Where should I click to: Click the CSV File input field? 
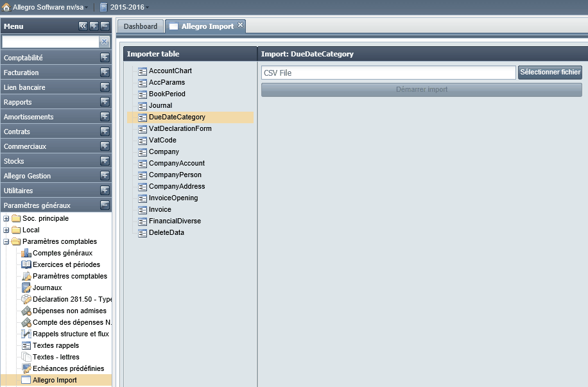[388, 73]
